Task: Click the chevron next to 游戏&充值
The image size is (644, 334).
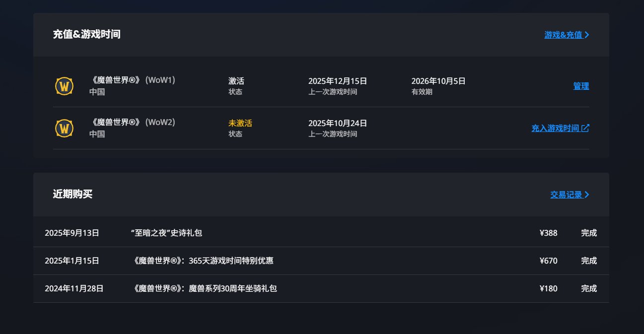Action: (587, 35)
